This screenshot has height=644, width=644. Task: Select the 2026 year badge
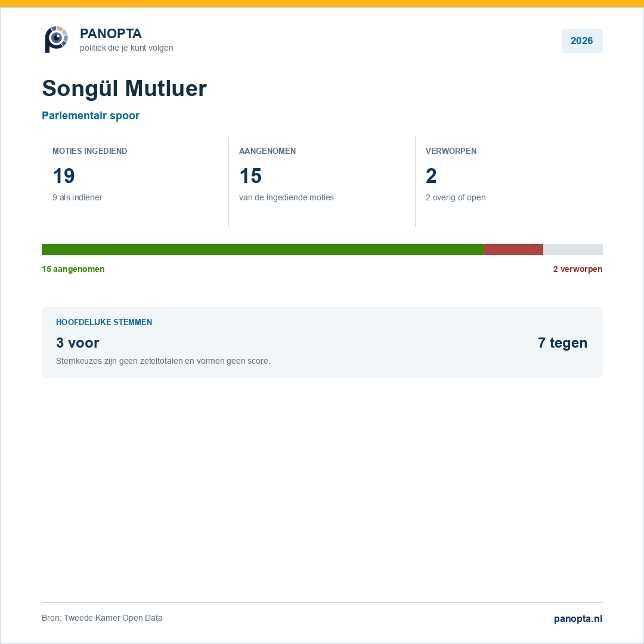[x=581, y=41]
